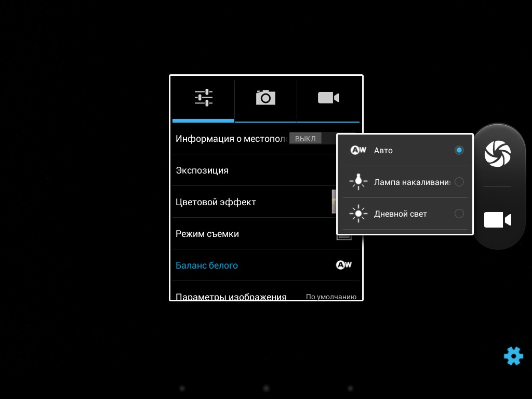
Task: Select the Лампа накаливания radio button
Action: pyautogui.click(x=459, y=182)
